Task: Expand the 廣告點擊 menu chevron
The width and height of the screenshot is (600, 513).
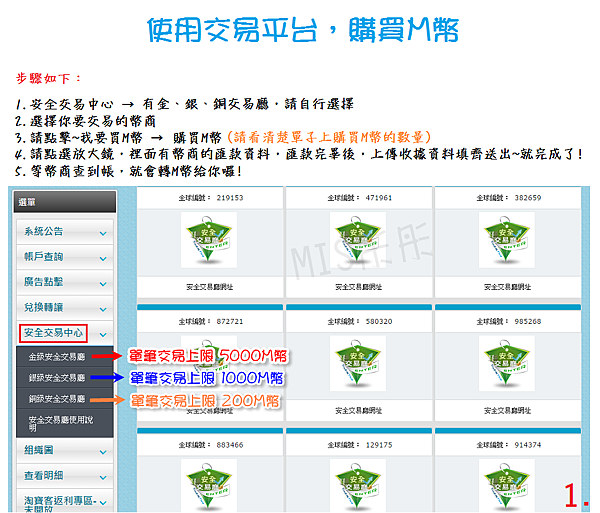Action: (103, 284)
